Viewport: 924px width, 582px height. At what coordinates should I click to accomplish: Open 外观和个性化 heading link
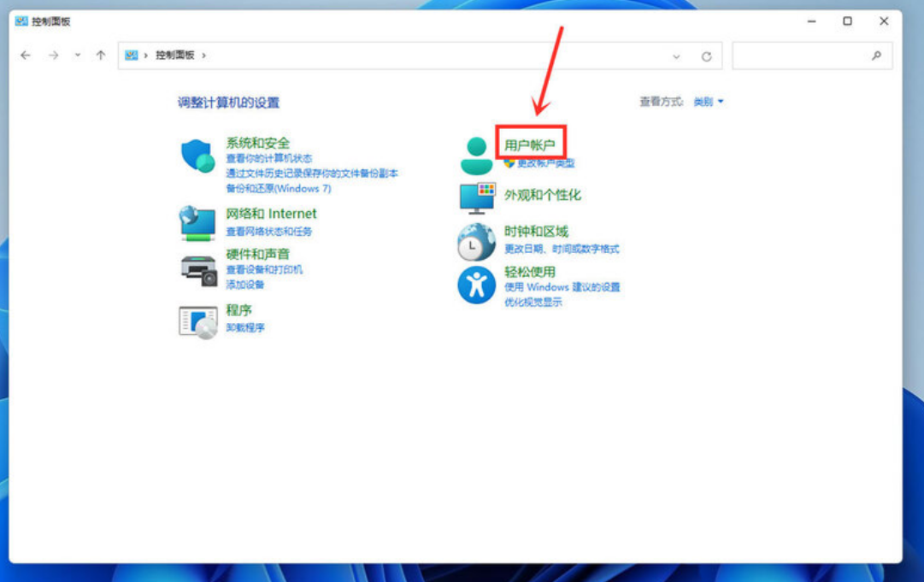(542, 195)
